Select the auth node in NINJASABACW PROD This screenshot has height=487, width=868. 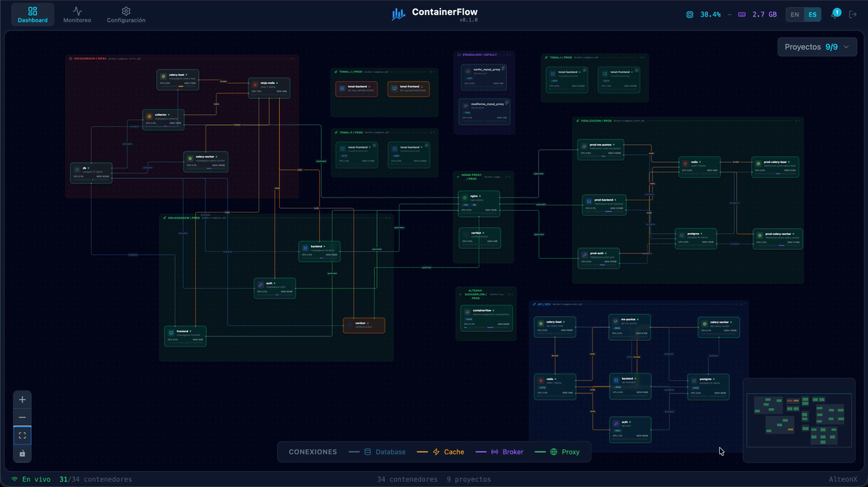tap(275, 288)
